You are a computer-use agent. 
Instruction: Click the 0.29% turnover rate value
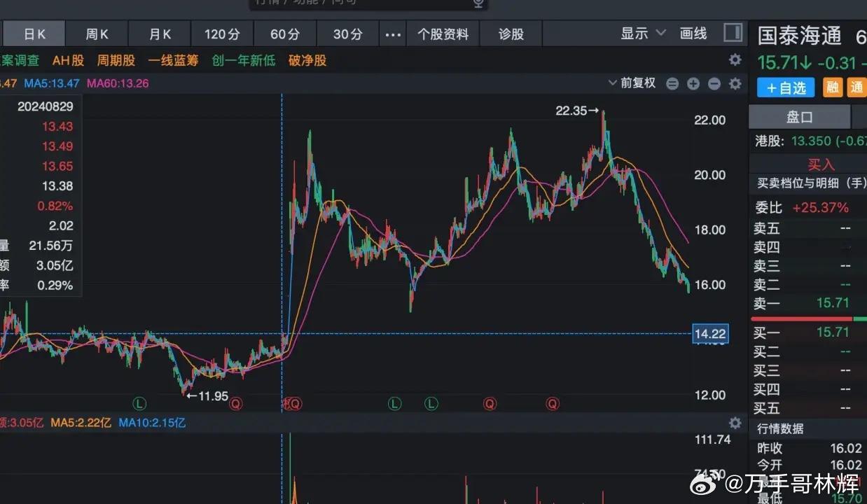(x=55, y=286)
